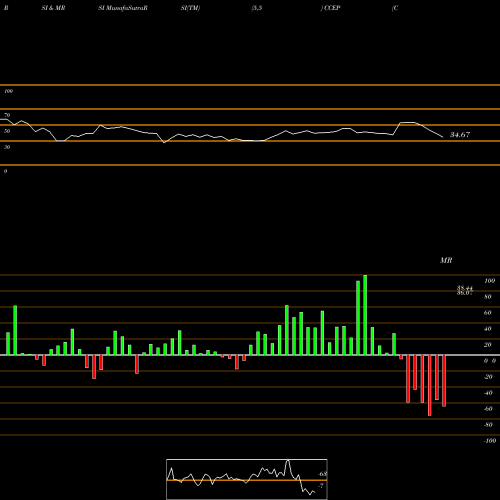Click the 'SI & MR' header text
Viewport: 500px width, 500px height.
[53, 8]
